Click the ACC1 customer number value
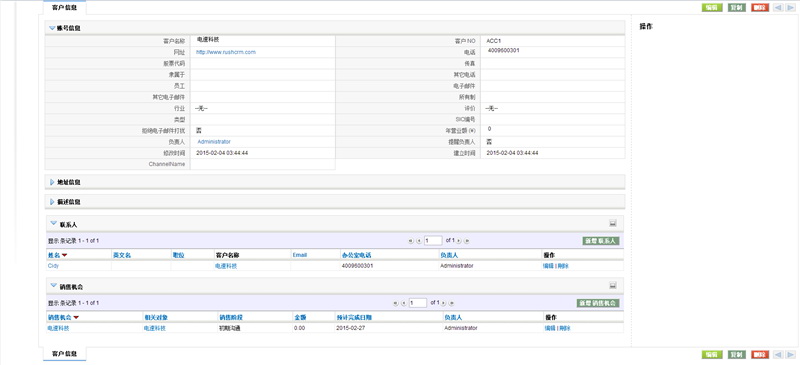 pyautogui.click(x=494, y=40)
